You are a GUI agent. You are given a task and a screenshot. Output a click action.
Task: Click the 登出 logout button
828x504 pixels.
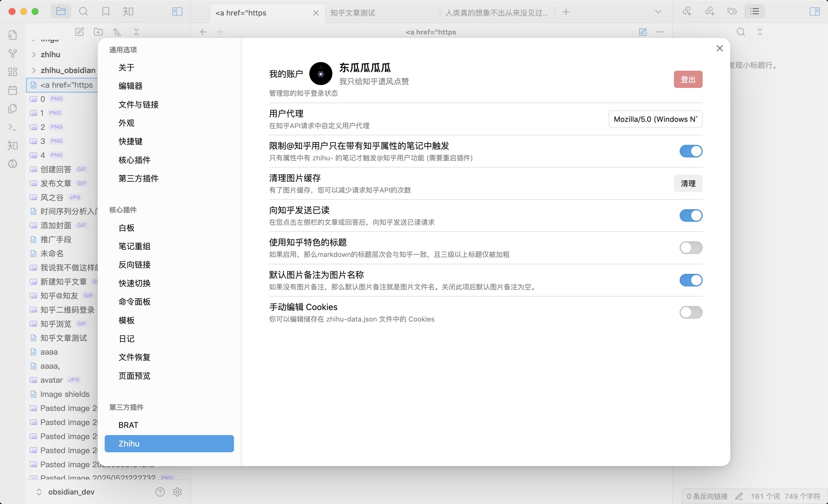[x=687, y=80]
